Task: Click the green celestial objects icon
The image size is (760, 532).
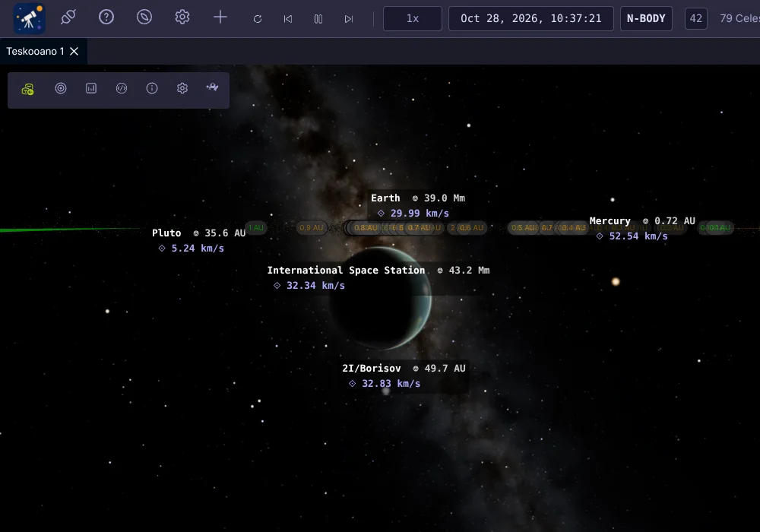Action: pos(27,89)
